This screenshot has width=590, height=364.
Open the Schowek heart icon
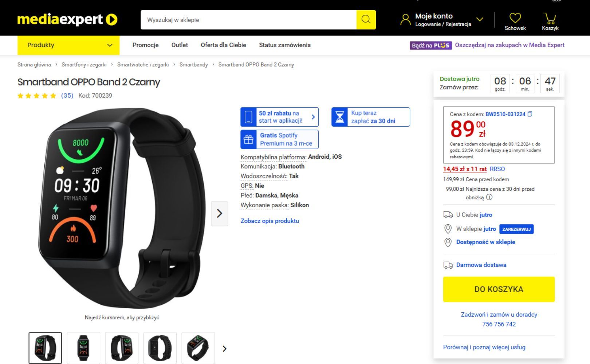[x=515, y=18]
